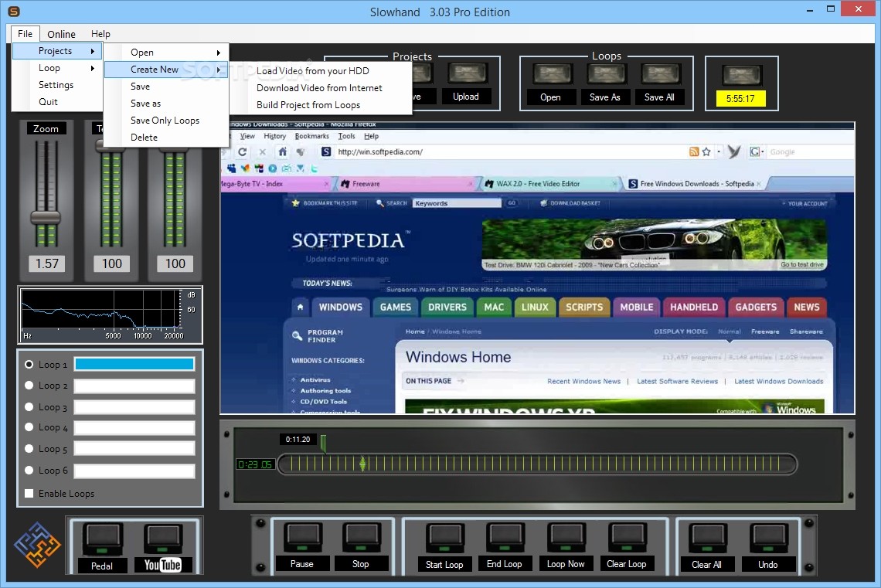This screenshot has height=588, width=881.
Task: Expand the Projects submenu arrow
Action: click(93, 51)
